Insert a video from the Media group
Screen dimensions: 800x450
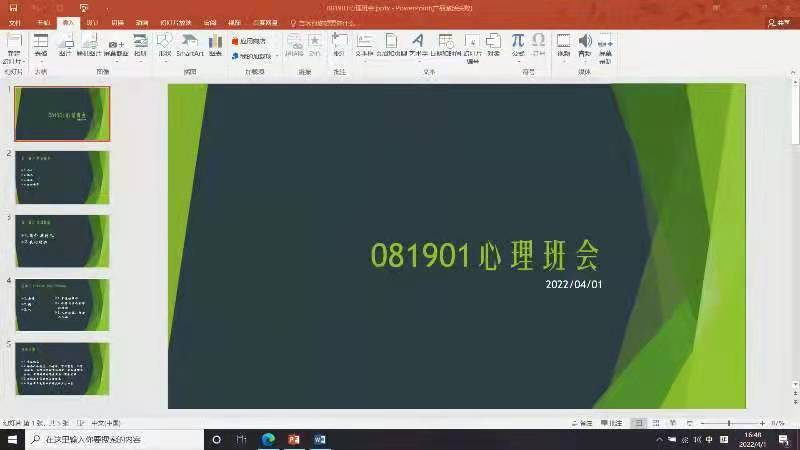[x=564, y=44]
